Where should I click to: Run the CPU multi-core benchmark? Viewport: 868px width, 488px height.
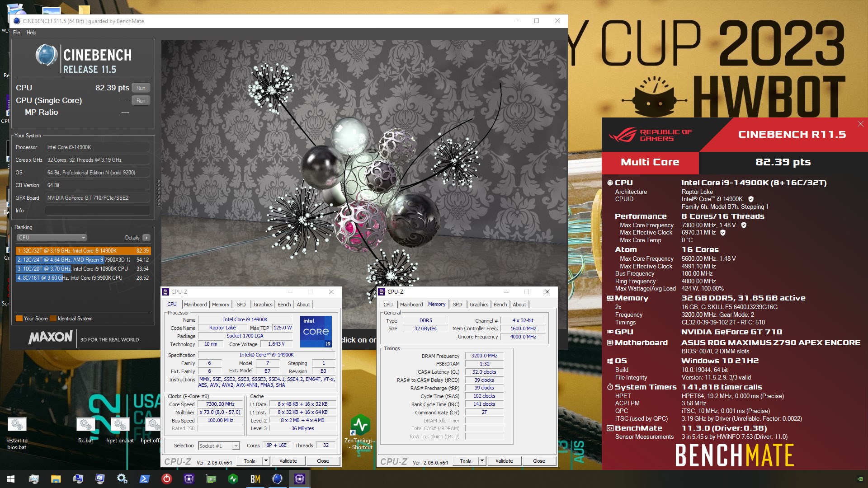141,88
